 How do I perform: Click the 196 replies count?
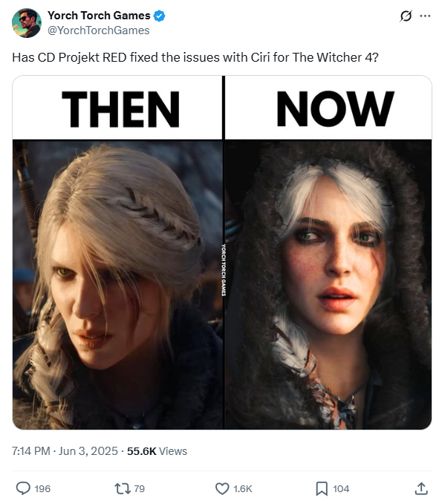pos(42,489)
